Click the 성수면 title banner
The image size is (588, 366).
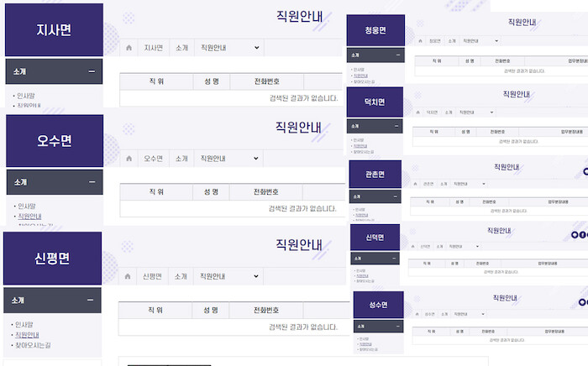click(378, 305)
